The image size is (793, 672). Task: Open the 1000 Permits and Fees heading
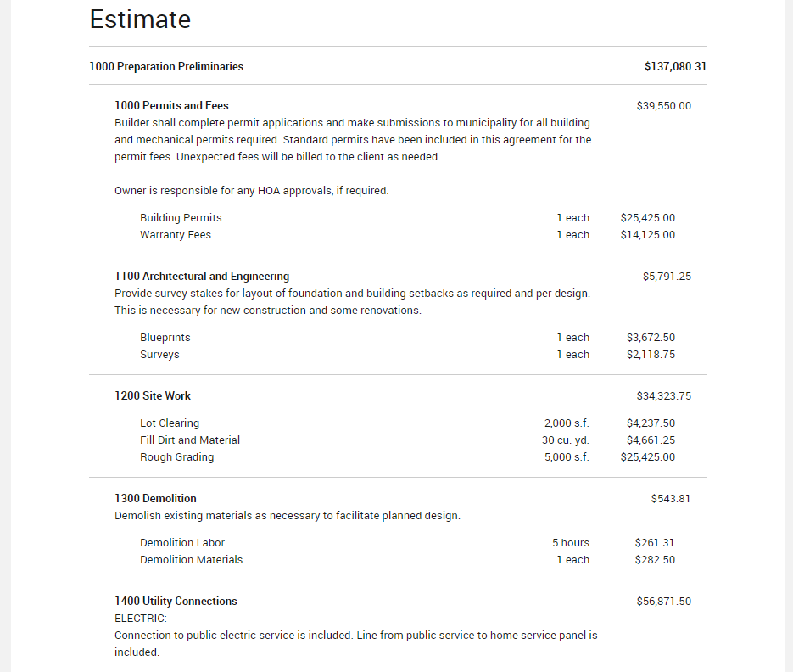171,106
